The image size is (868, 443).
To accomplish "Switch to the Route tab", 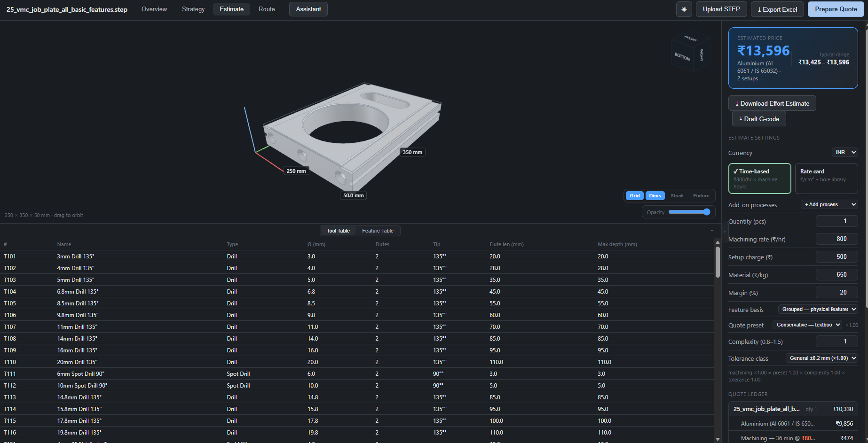I will 267,9.
